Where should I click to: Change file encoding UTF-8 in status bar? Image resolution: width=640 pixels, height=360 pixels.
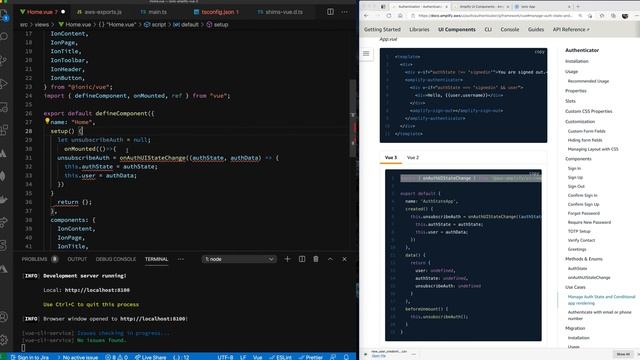(225, 357)
